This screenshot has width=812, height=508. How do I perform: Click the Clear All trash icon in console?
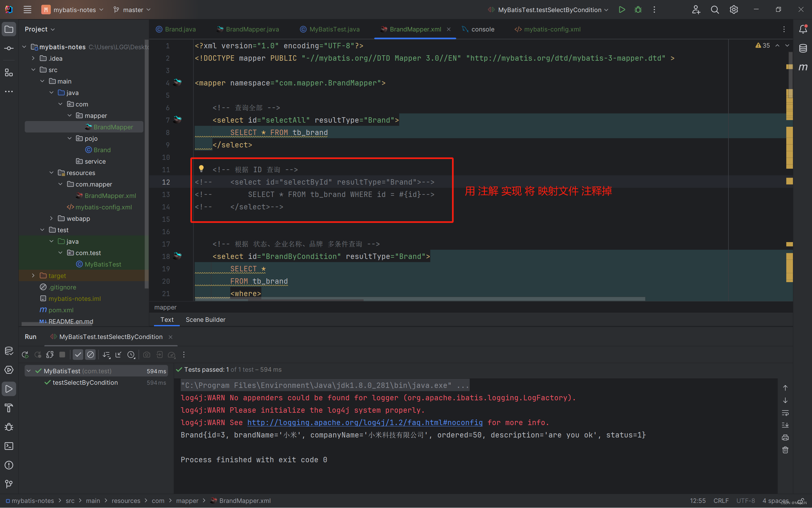(785, 450)
